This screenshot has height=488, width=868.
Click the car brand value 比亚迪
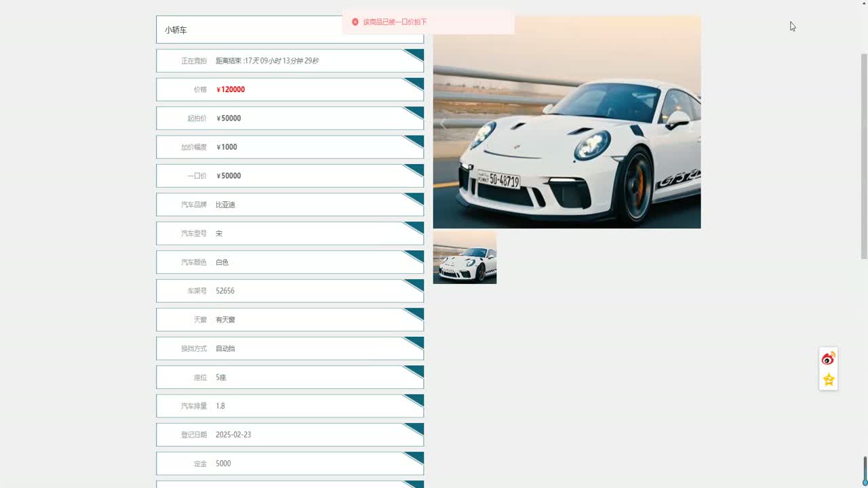pyautogui.click(x=225, y=205)
